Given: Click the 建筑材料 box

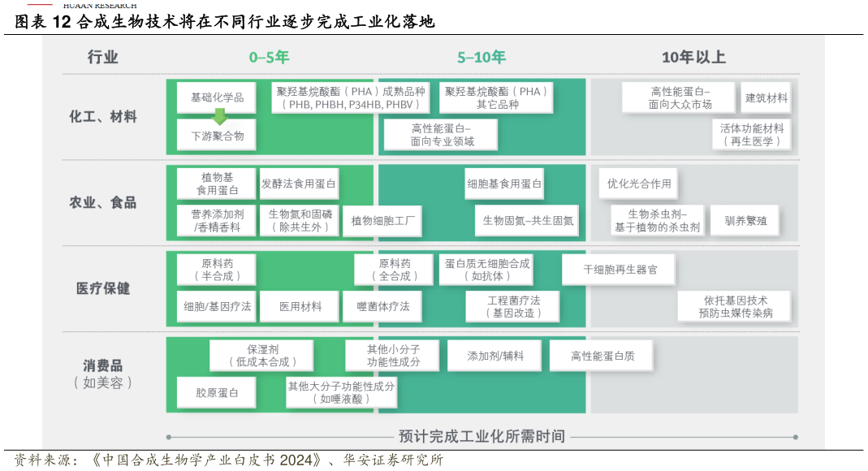Looking at the screenshot, I should coord(767,98).
